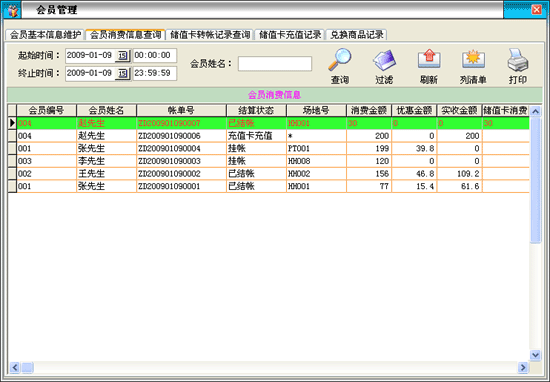Open the 兑换商品记录 tab
Viewport: 550px width, 382px height.
pos(356,35)
